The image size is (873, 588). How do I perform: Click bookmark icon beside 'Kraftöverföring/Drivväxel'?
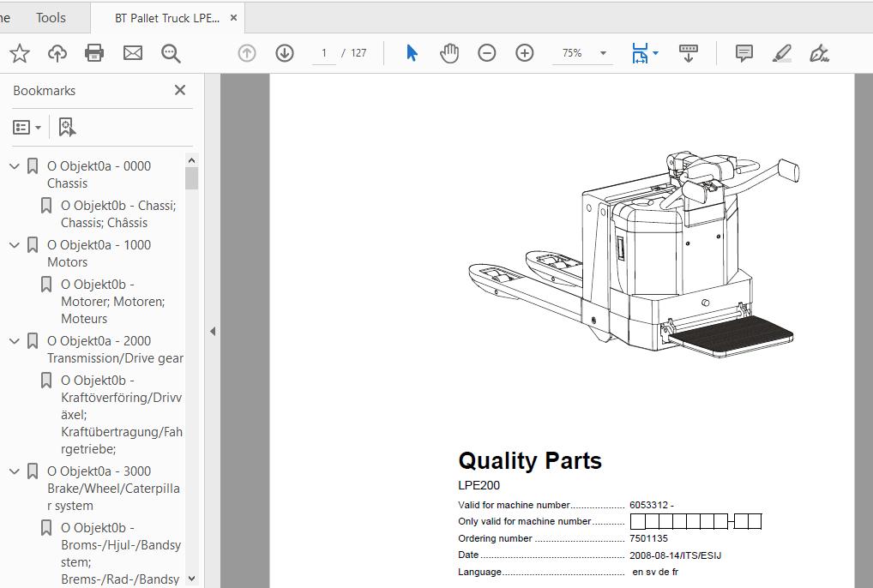(46, 381)
